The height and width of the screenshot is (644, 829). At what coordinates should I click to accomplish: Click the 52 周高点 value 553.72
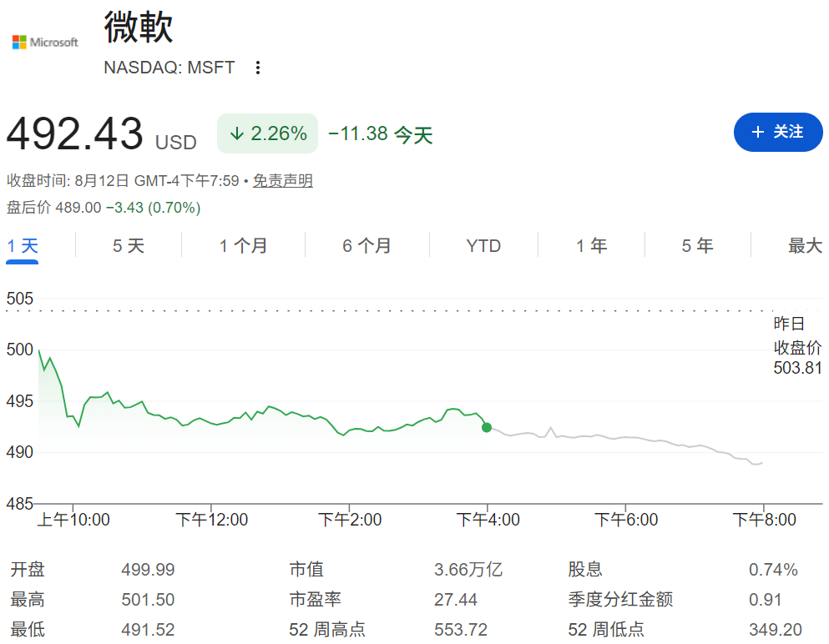[461, 630]
